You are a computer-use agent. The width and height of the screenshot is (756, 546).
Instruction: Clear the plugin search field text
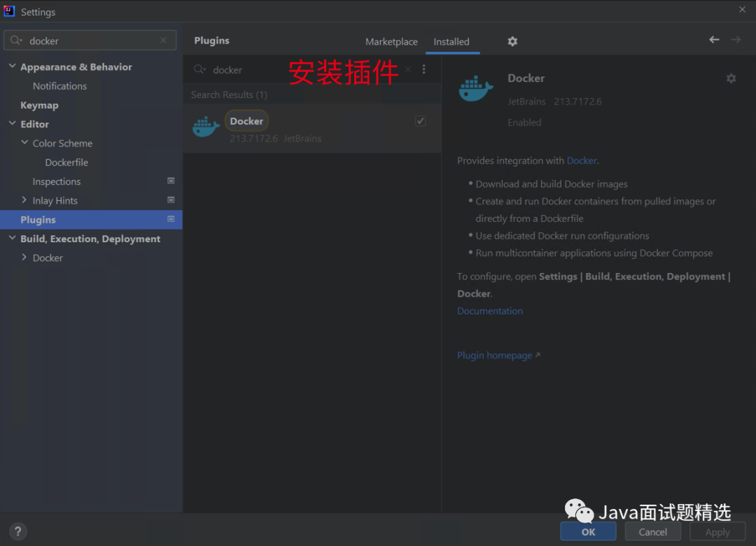[408, 69]
